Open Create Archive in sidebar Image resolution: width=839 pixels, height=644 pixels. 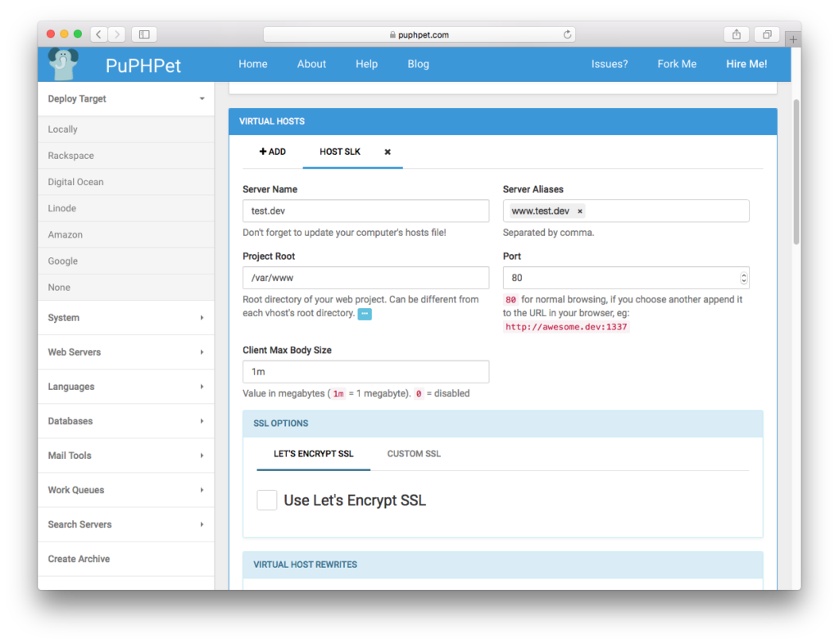tap(126, 559)
